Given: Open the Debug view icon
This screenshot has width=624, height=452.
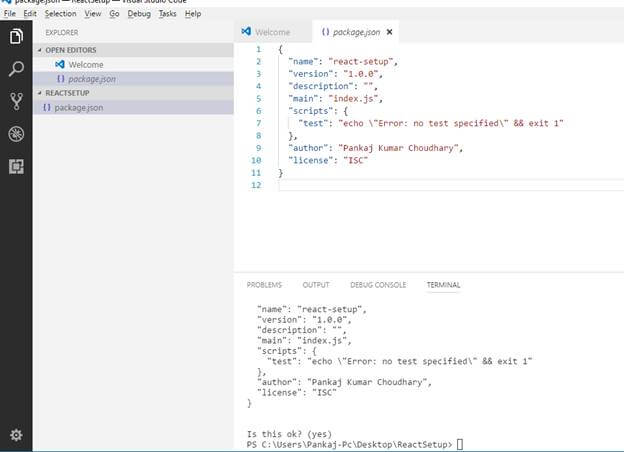Looking at the screenshot, I should [x=15, y=134].
